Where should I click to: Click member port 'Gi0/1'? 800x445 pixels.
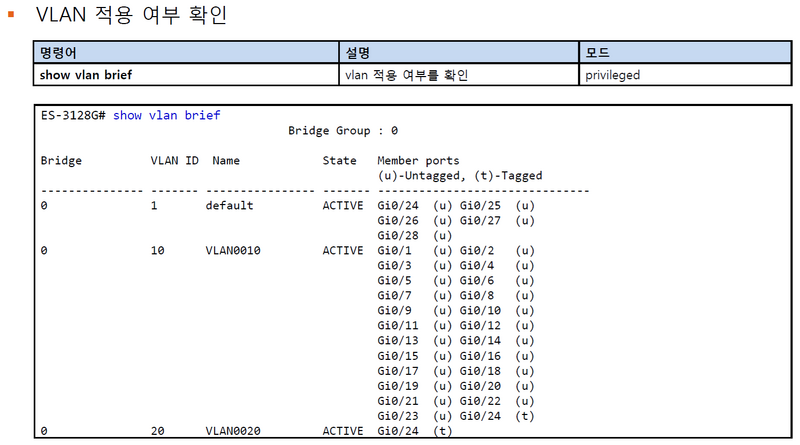pyautogui.click(x=394, y=251)
